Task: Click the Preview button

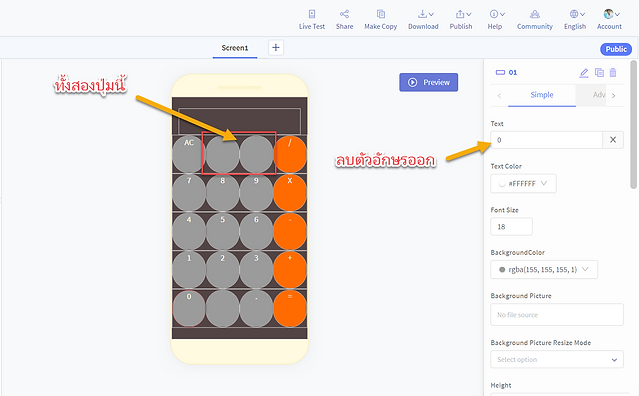Action: [x=428, y=82]
